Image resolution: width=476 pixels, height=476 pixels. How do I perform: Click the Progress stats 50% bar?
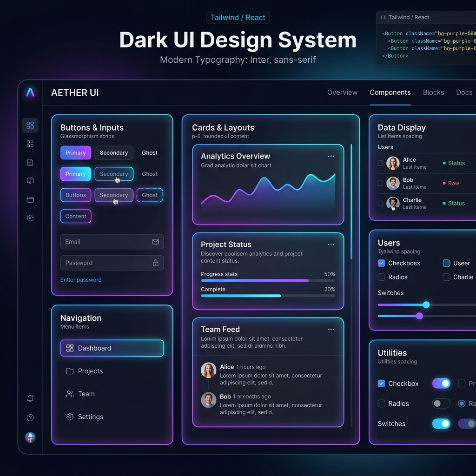(x=268, y=280)
